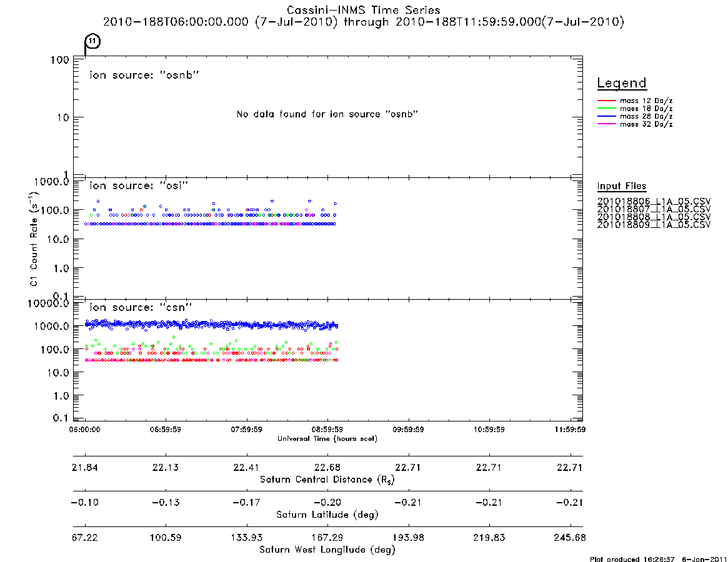Click the Legend heading

(622, 83)
